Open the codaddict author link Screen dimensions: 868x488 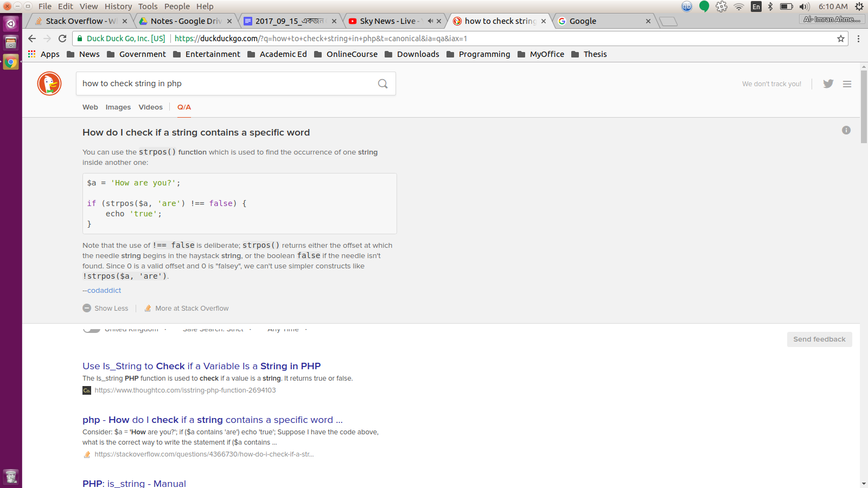pyautogui.click(x=104, y=290)
